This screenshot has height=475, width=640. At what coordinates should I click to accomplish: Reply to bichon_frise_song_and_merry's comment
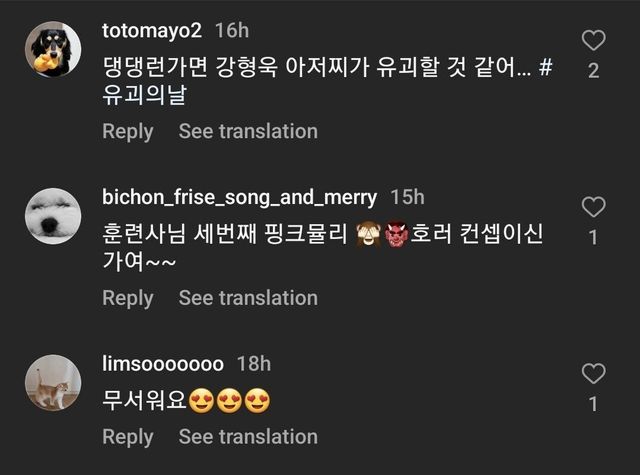(x=127, y=298)
